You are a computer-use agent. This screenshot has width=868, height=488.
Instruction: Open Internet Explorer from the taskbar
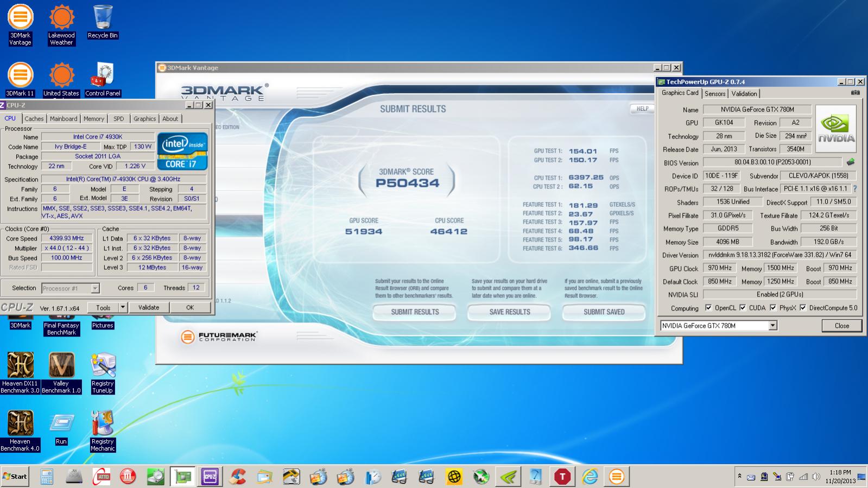[x=590, y=477]
